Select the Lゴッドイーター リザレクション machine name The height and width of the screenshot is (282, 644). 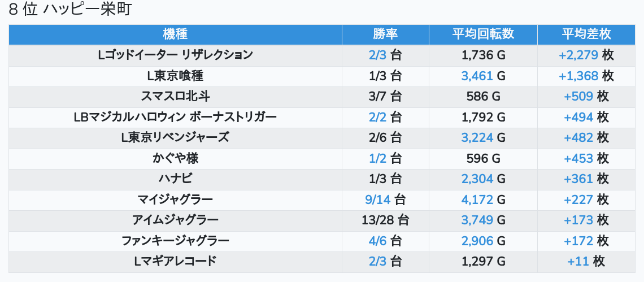[175, 55]
